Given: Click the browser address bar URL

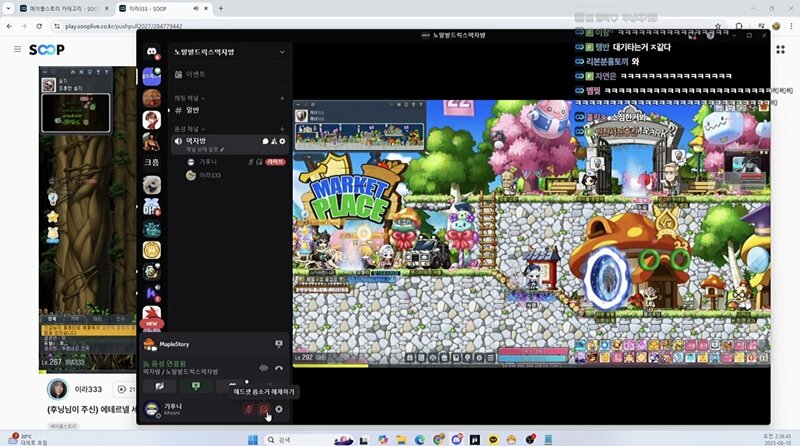Looking at the screenshot, I should tap(123, 27).
